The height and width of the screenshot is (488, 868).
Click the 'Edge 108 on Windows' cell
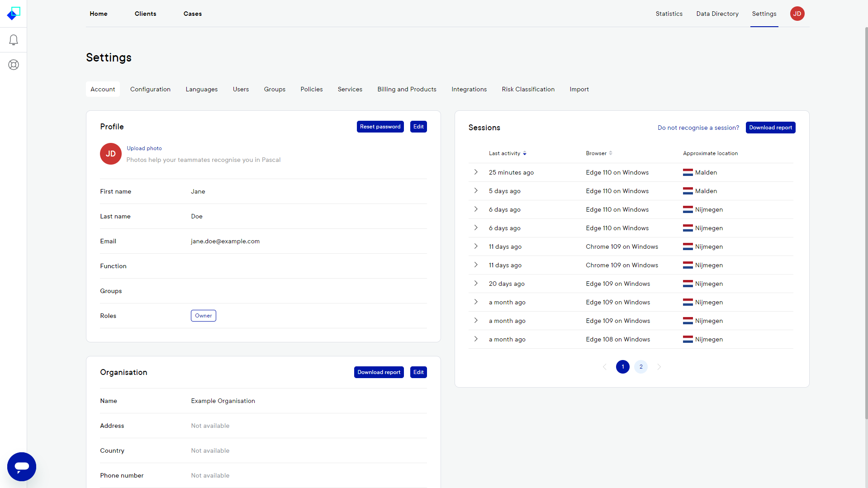pos(618,339)
